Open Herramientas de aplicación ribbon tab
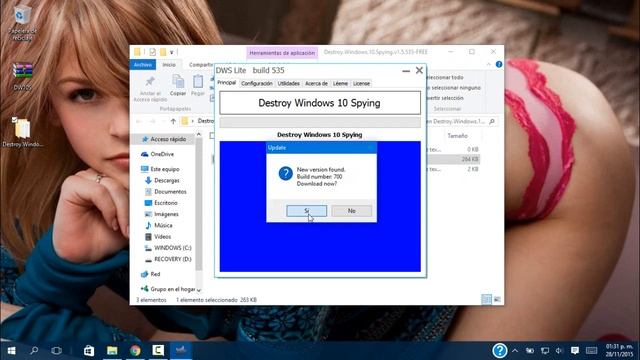Image resolution: width=640 pixels, height=360 pixels. [282, 53]
